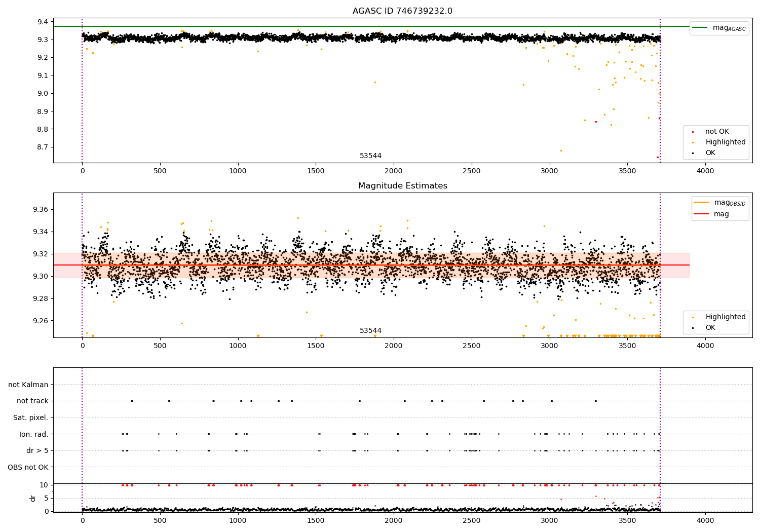Click the red 'mag' legend entry
760x532 pixels.
712,214
